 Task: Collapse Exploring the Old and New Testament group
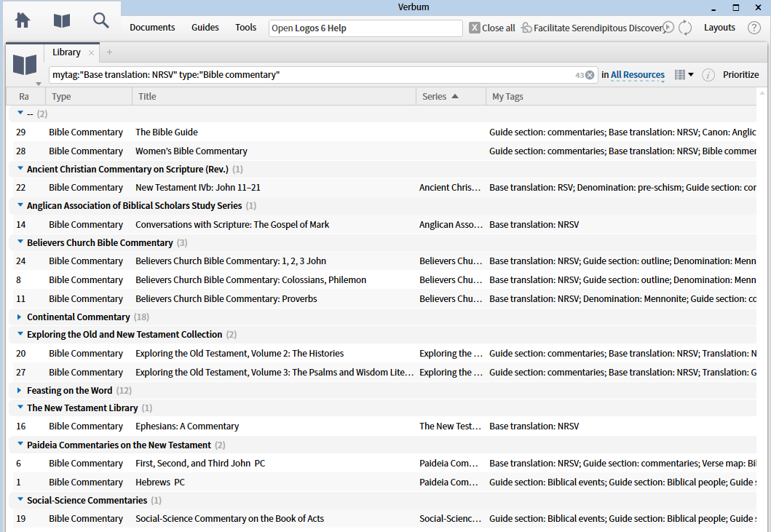click(x=20, y=334)
